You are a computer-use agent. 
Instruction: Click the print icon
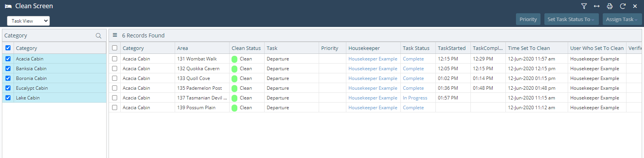[609, 6]
